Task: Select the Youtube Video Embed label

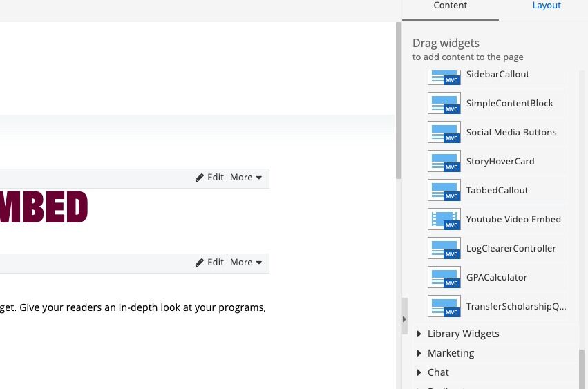Action: pos(514,219)
